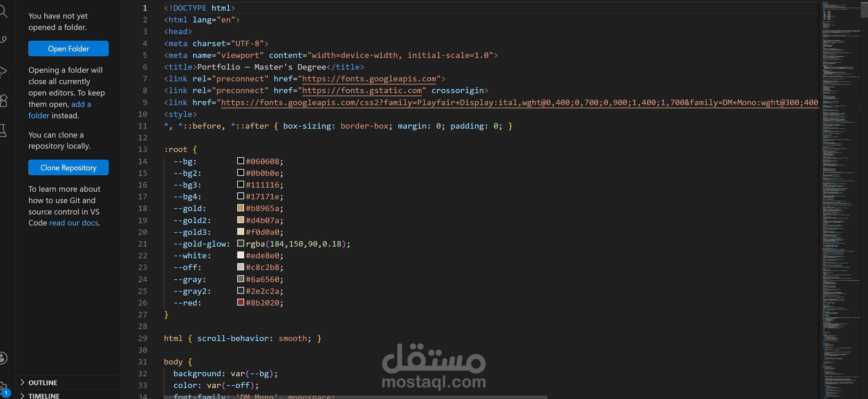Screen dimensions: 868x399
Task: Open the Run and Debug view
Action: tap(3, 71)
